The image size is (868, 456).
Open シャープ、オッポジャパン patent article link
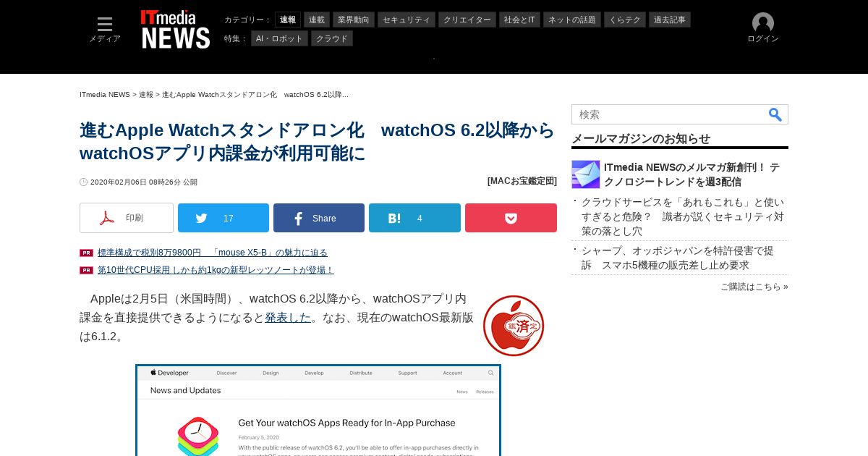click(x=678, y=258)
